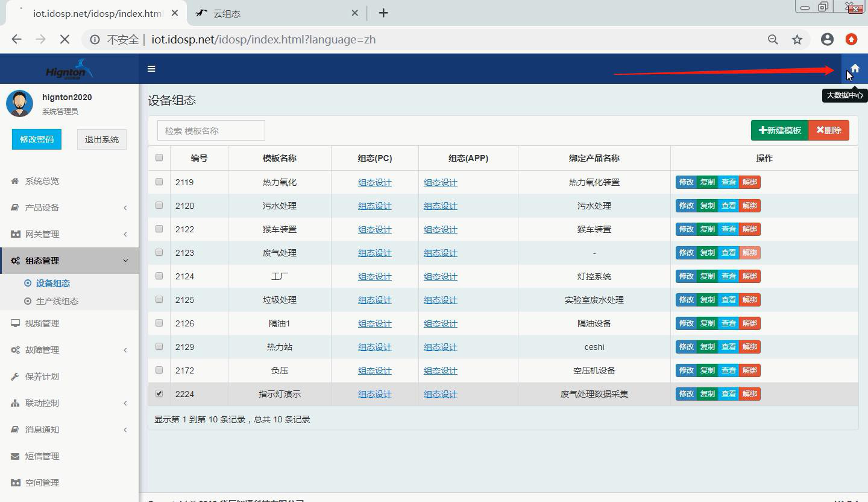Screen dimensions: 868x502
Task: Expand the 网关管理 sidebar menu
Action: click(69, 234)
